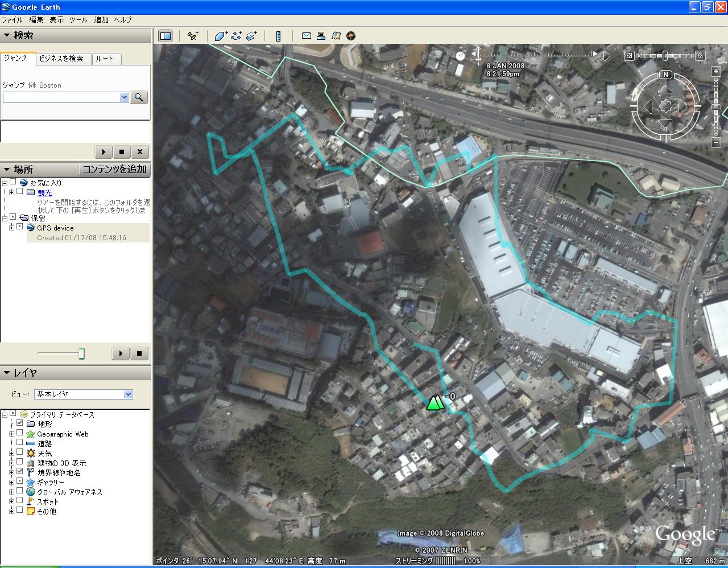Click the add image overlay icon
The width and height of the screenshot is (728, 568).
coord(251,36)
